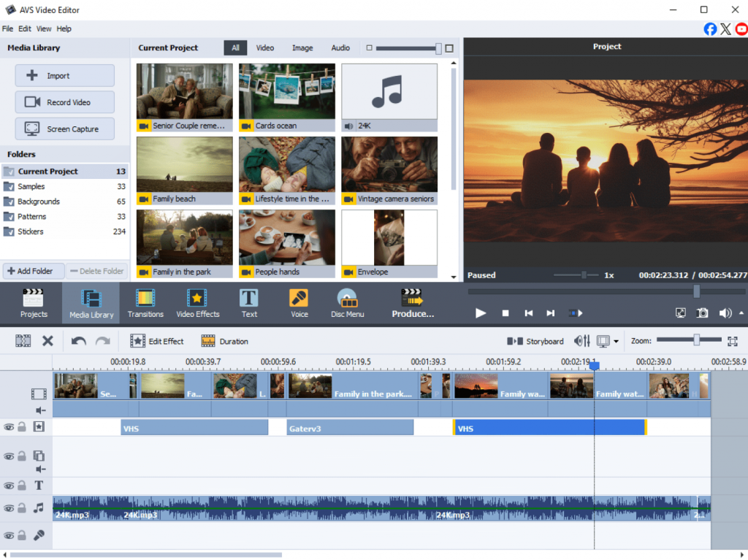Lock the audio music track
This screenshot has height=560, width=748.
(x=22, y=508)
